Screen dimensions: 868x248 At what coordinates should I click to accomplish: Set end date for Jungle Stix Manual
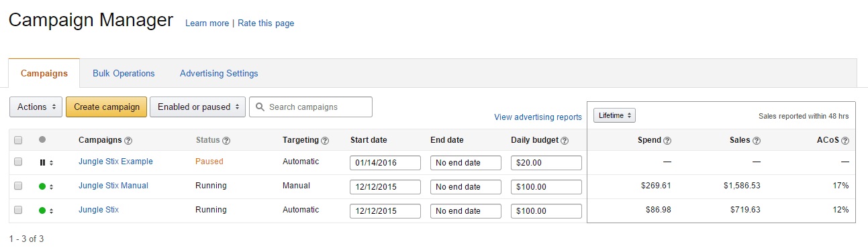tap(466, 187)
